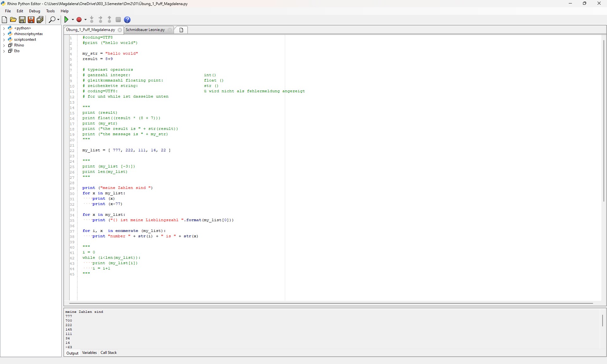Create a new file with the blank page icon
The height and width of the screenshot is (364, 607).
pyautogui.click(x=4, y=20)
